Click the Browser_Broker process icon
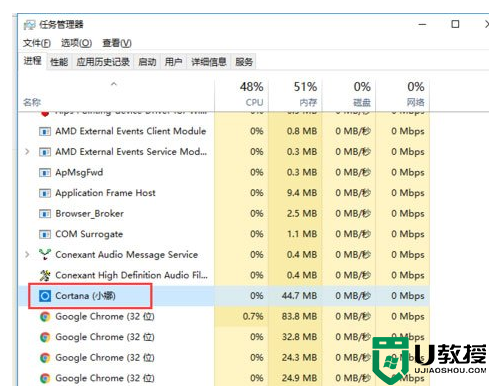Image resolution: width=489 pixels, height=386 pixels. (x=45, y=214)
